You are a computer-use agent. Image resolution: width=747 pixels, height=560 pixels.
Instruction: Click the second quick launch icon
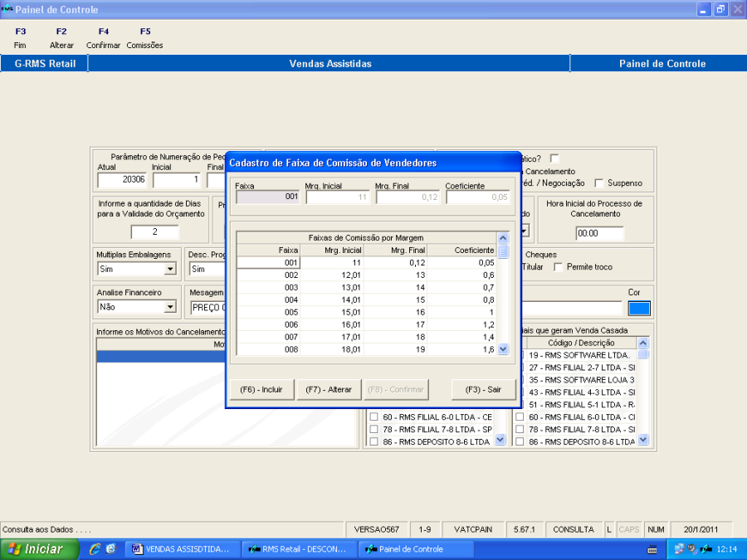click(110, 549)
